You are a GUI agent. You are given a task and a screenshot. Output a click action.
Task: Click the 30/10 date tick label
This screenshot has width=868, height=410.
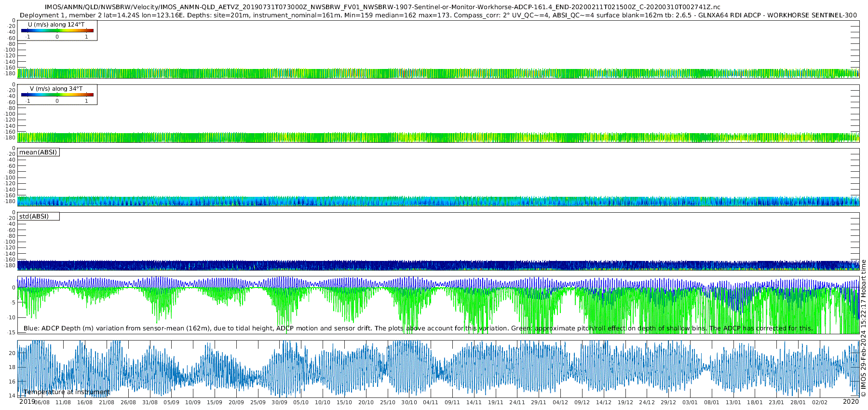tap(409, 402)
